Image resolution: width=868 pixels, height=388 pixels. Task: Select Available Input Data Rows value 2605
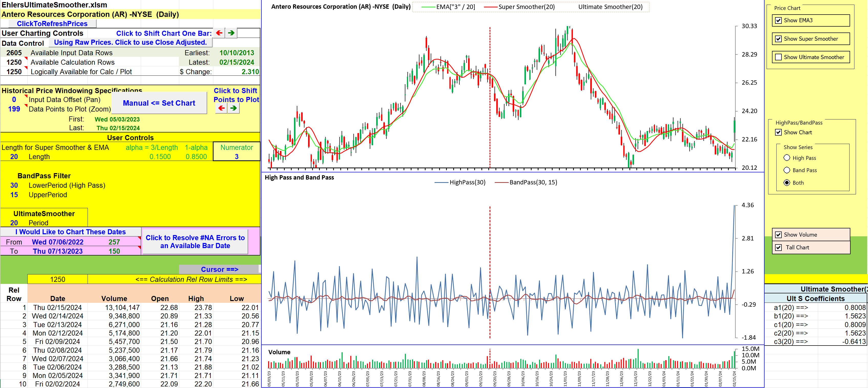[14, 53]
